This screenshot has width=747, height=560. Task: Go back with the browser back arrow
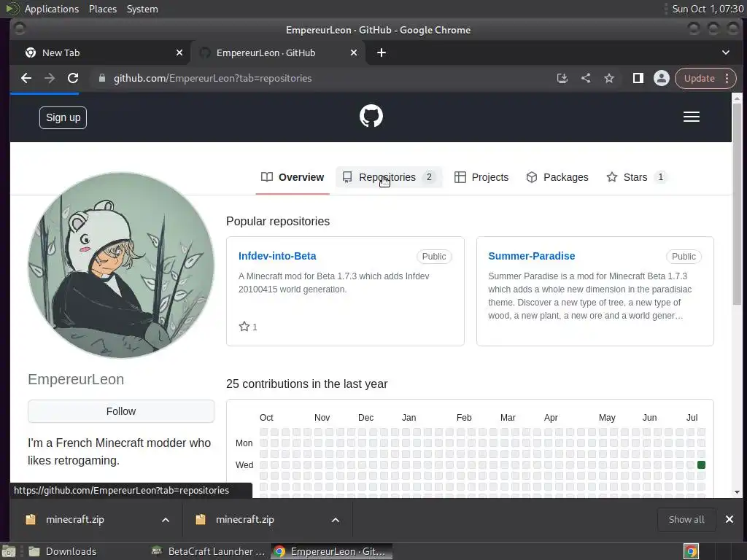(x=26, y=78)
